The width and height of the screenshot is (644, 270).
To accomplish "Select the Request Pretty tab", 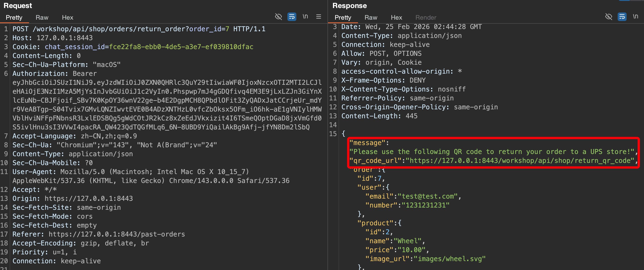I will point(14,17).
